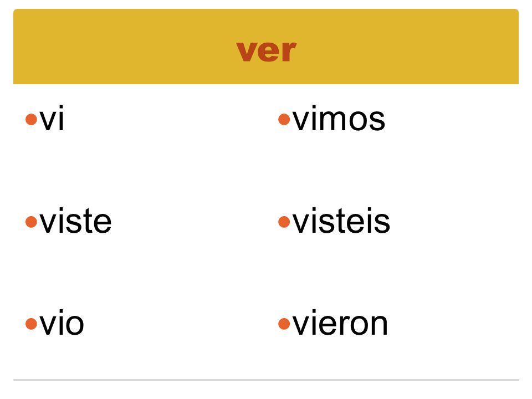
Task: Select the word 'visteis'
Action: 341,221
